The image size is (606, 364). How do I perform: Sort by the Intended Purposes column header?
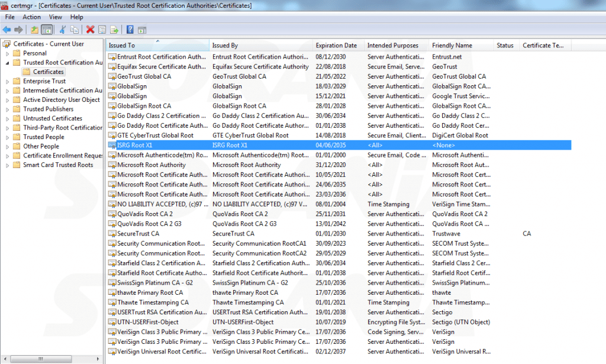[397, 45]
